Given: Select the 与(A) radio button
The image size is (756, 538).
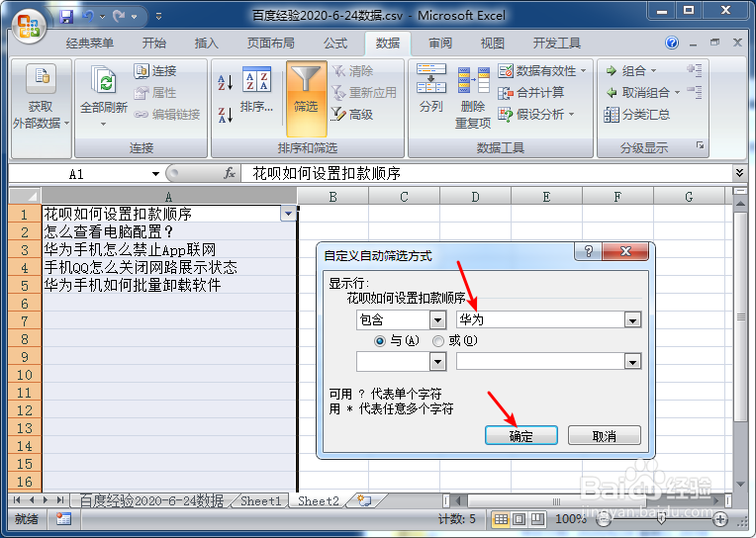Looking at the screenshot, I should coord(379,341).
